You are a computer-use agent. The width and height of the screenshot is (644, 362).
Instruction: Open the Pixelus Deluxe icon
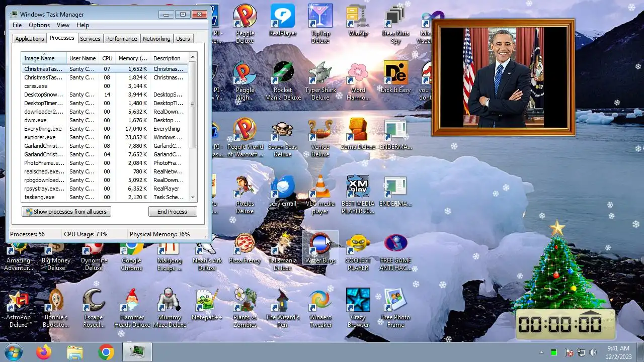(245, 194)
